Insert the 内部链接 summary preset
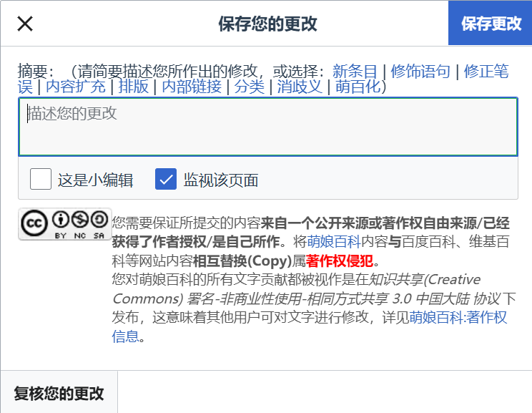This screenshot has height=413, width=532. [192, 87]
